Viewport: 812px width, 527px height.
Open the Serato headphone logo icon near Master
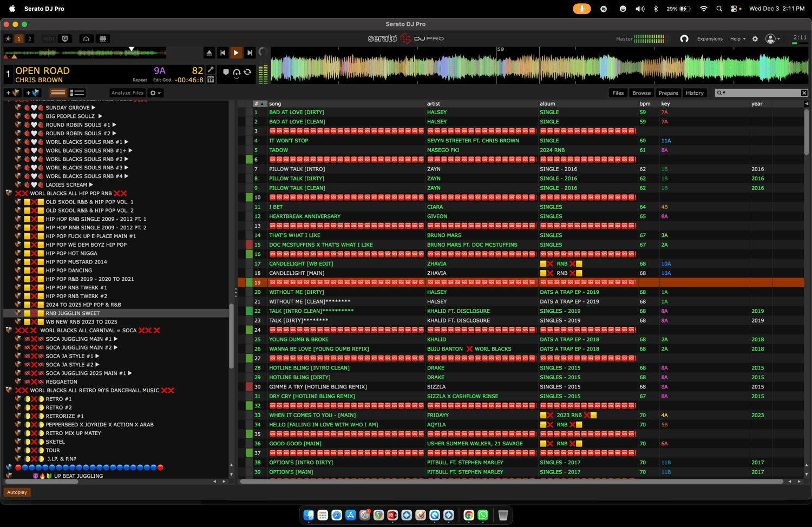click(684, 39)
